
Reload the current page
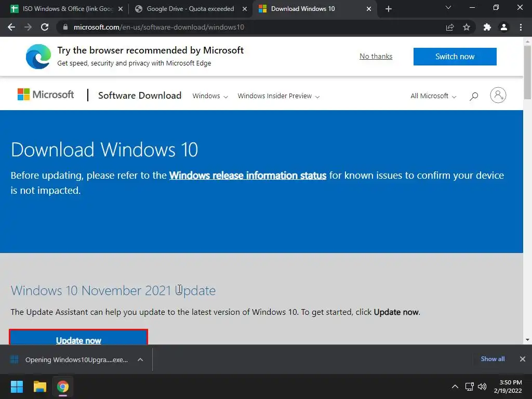[45, 27]
